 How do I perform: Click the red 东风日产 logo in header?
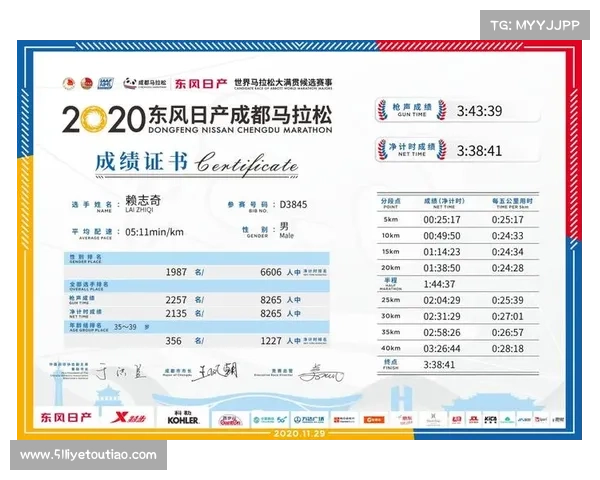[201, 83]
